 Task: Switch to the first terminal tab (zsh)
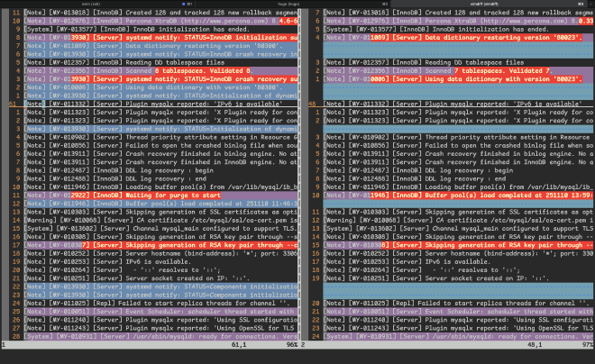pos(91,4)
